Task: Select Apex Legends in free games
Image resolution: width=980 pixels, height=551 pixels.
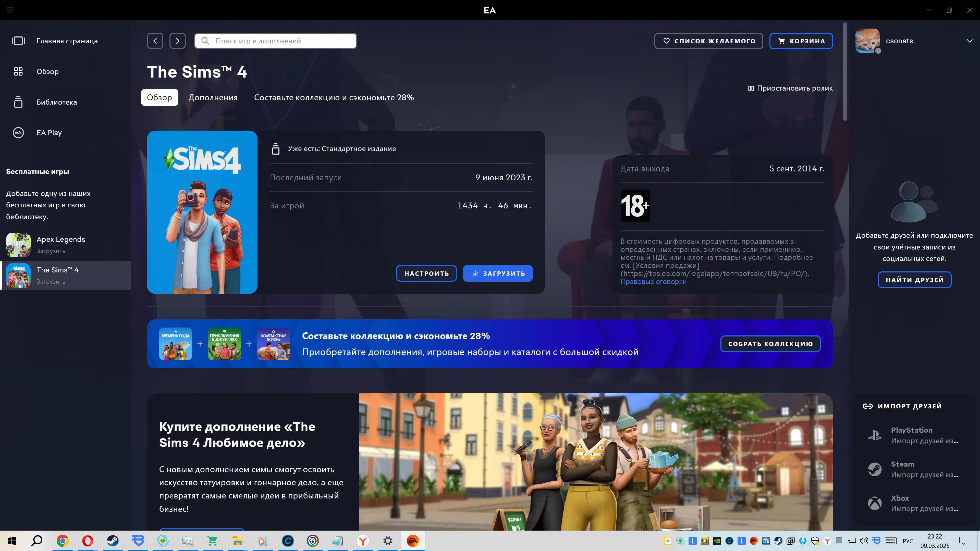Action: tap(65, 245)
